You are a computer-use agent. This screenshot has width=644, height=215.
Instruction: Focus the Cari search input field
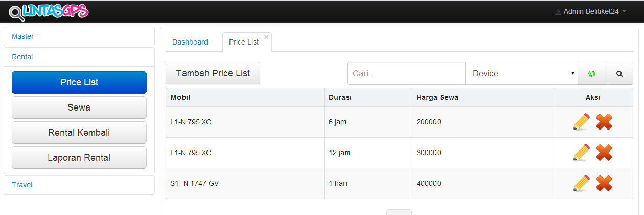pyautogui.click(x=406, y=74)
